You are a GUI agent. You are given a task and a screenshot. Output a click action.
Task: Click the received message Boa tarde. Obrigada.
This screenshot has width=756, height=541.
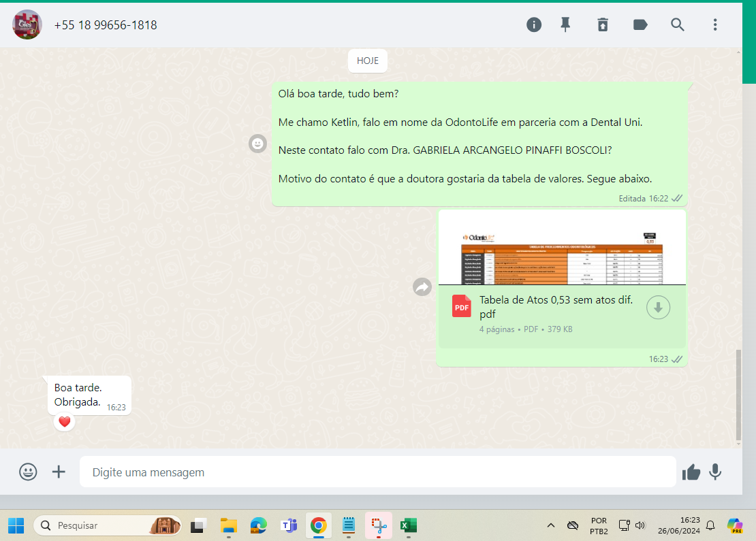tap(89, 395)
